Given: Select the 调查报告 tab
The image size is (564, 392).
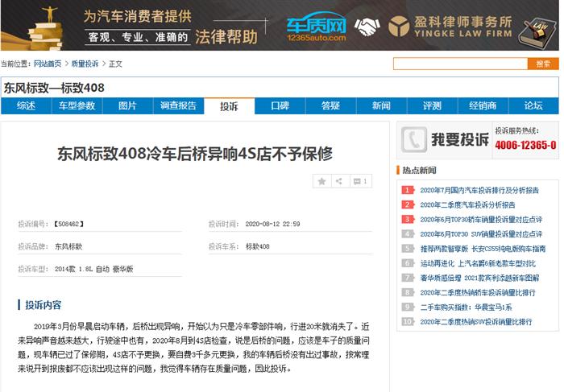Looking at the screenshot, I should pyautogui.click(x=178, y=105).
